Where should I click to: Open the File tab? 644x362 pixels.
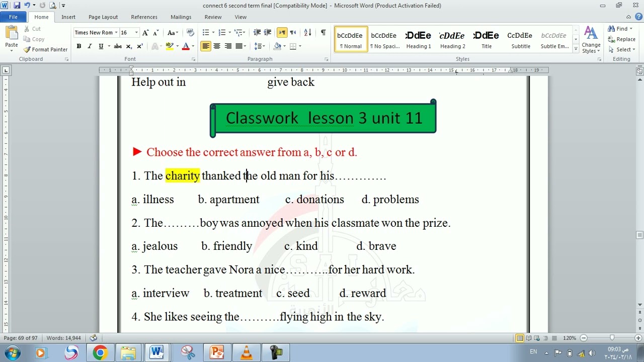[13, 17]
